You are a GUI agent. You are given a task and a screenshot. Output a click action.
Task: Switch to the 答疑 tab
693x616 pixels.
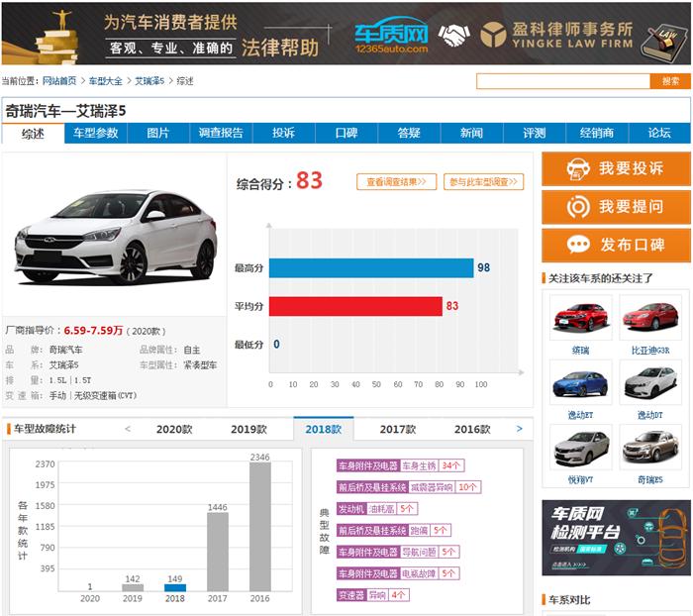[x=409, y=133]
